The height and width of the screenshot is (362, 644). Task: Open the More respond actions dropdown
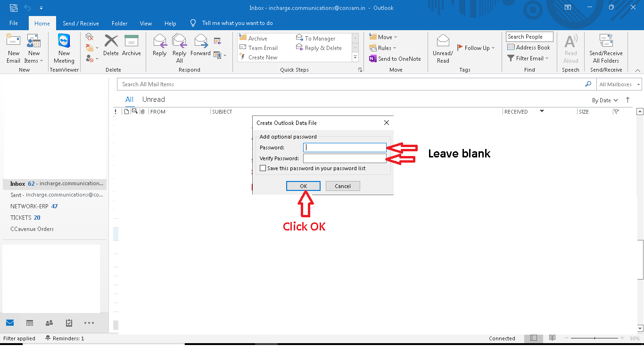220,55
